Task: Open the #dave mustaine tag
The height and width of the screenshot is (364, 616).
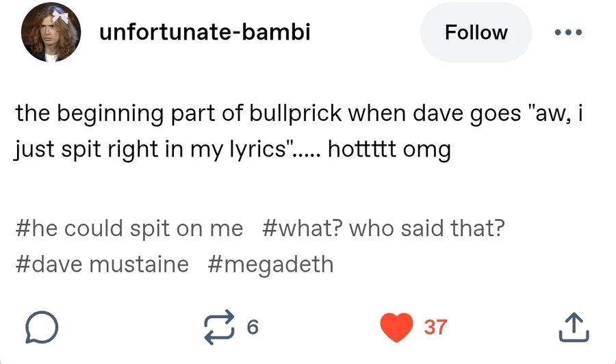Action: click(101, 264)
